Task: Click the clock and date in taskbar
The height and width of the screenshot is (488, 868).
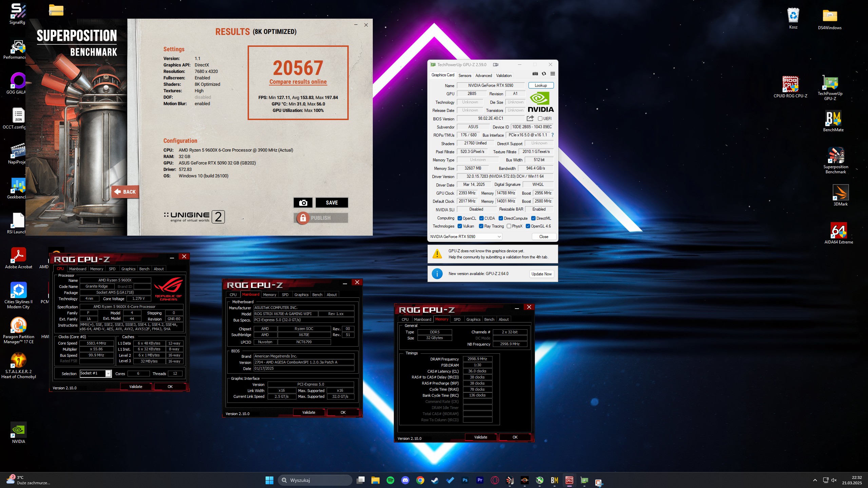Action: tap(851, 480)
